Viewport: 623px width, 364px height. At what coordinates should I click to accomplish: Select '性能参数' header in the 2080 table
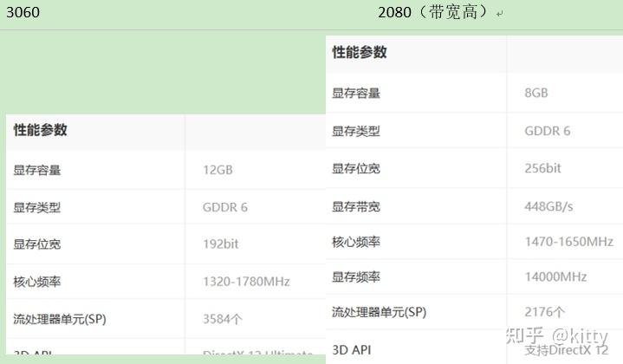click(360, 52)
